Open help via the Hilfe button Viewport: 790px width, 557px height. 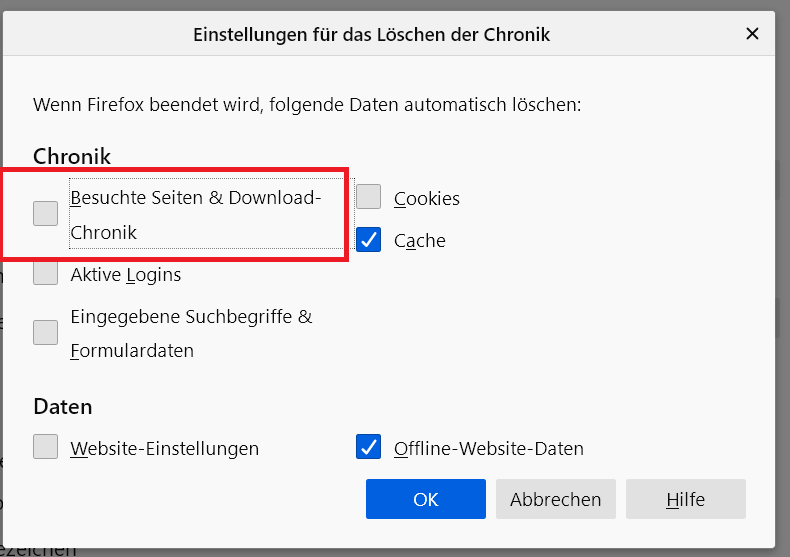(x=685, y=499)
